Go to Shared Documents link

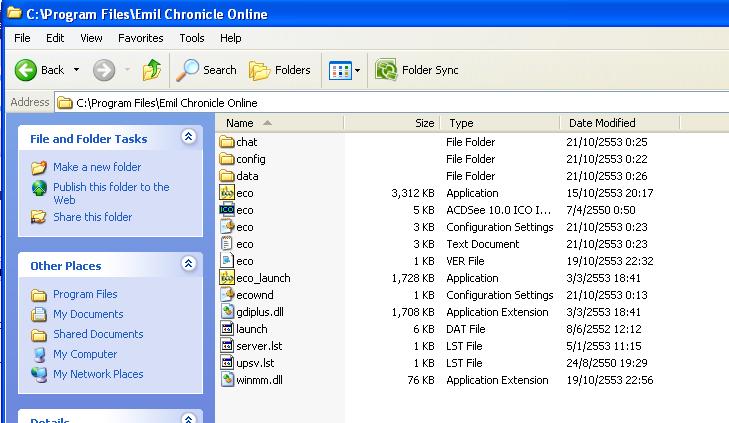tap(98, 334)
